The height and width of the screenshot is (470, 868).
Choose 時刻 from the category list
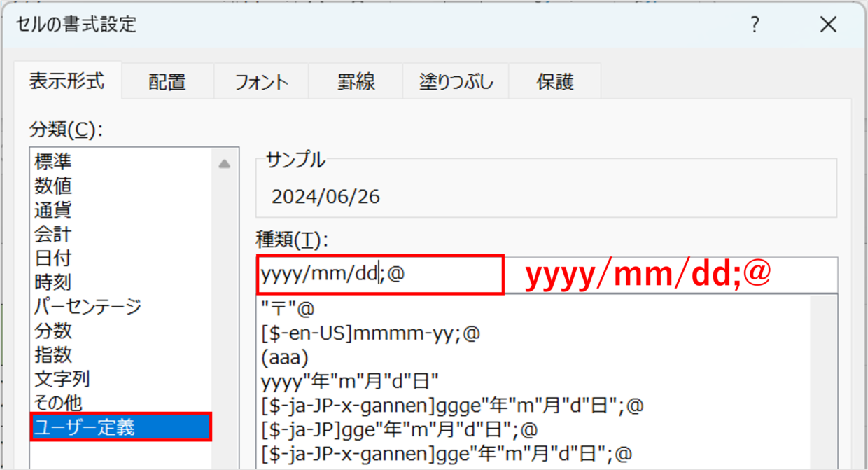tap(53, 282)
